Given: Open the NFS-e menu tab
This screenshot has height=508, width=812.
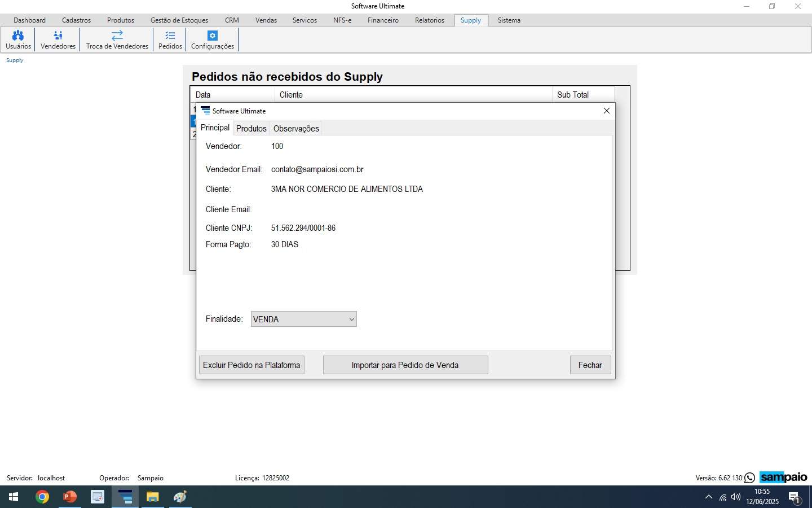Looking at the screenshot, I should [x=342, y=20].
